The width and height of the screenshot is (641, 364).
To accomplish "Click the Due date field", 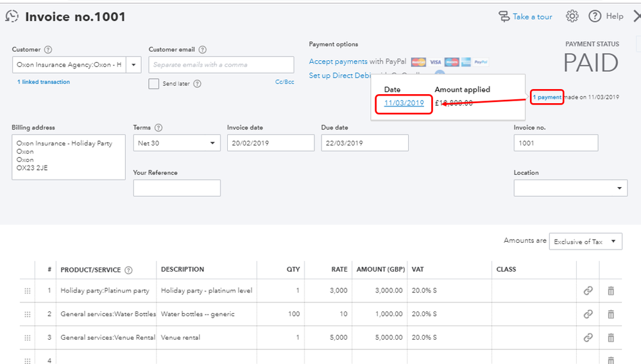I will point(364,144).
